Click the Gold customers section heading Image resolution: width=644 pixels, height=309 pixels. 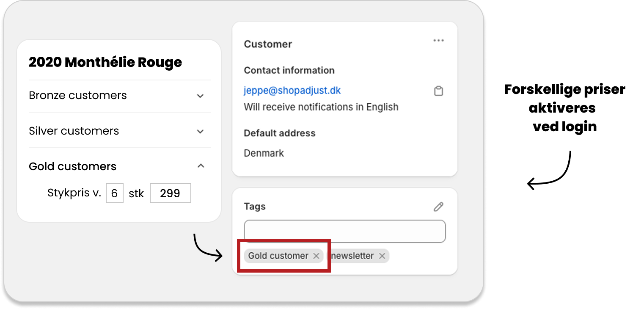point(72,166)
